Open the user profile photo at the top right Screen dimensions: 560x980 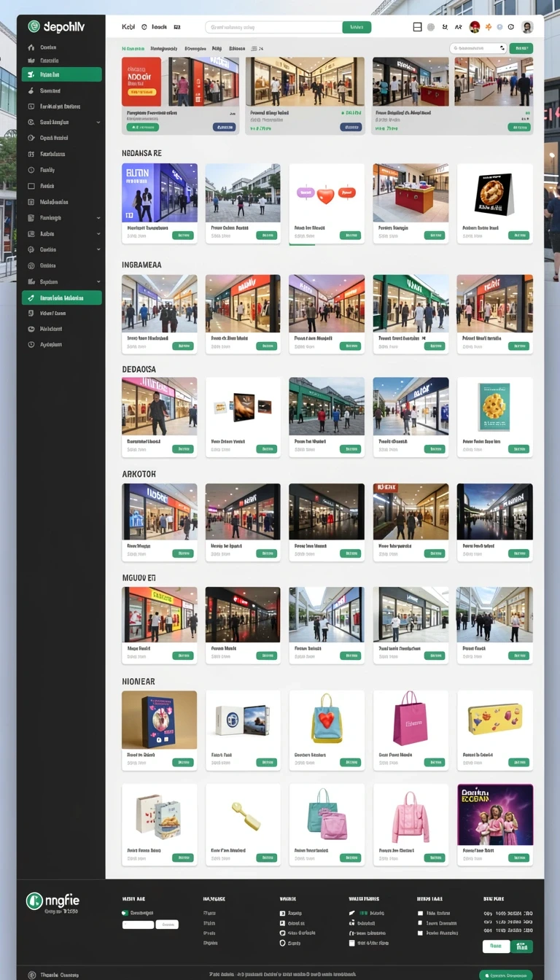(528, 27)
